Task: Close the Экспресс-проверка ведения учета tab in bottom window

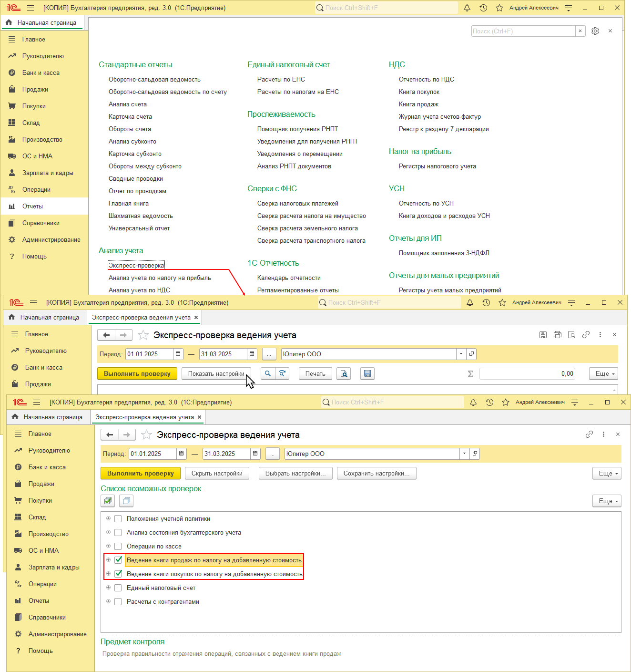Action: point(200,417)
